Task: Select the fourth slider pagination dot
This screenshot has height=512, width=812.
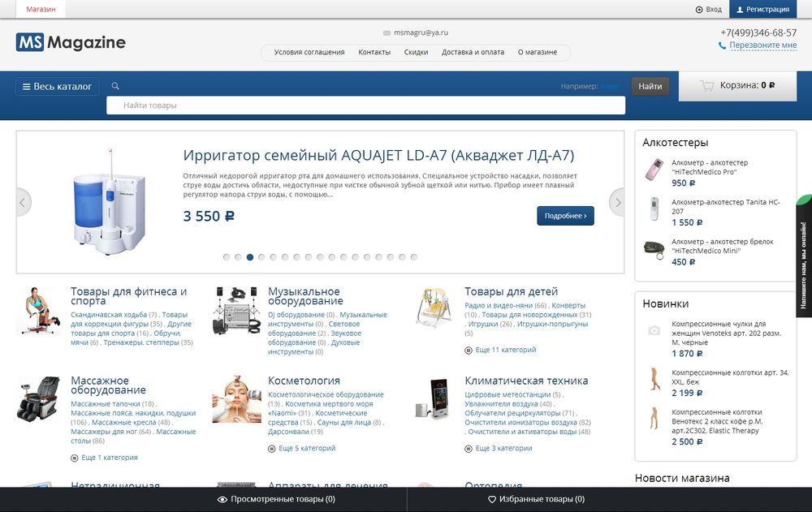Action: [x=261, y=256]
